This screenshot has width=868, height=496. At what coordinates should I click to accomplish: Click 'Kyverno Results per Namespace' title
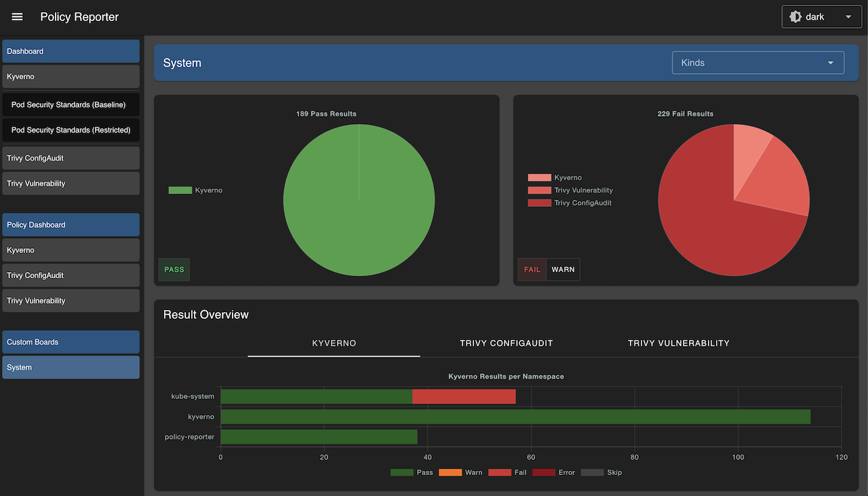tap(506, 377)
